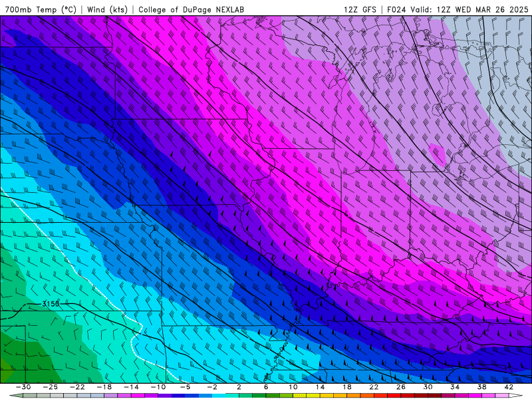Click the "14" color scale value
Screen dimensions: 532x399
click(320, 387)
